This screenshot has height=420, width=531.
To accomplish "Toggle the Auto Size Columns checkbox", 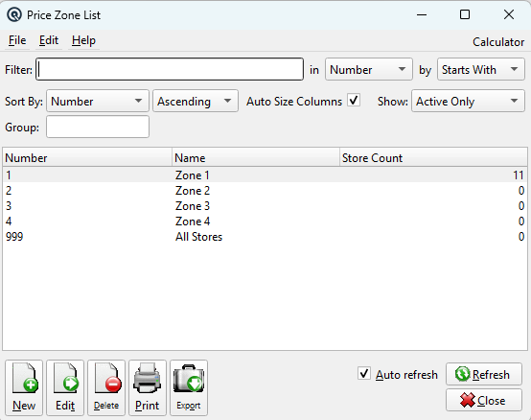I will 354,101.
